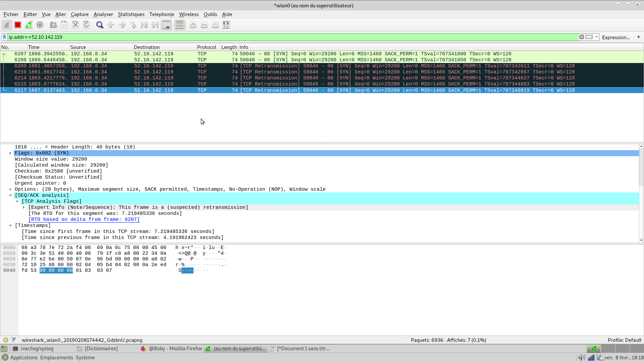Open a capture file icon
This screenshot has height=362, width=644.
[53, 25]
